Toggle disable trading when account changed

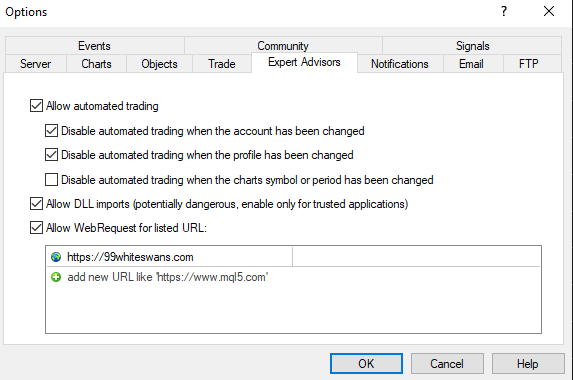tap(51, 131)
